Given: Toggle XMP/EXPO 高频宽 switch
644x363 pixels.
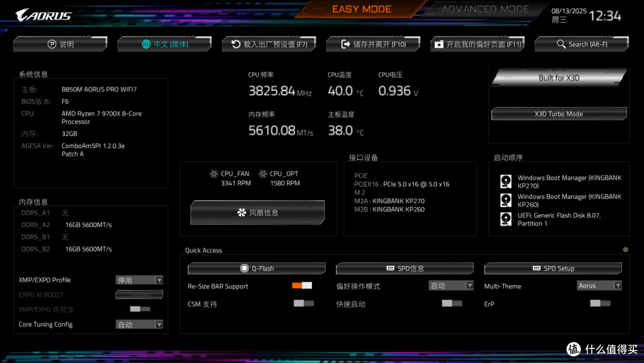Looking at the screenshot, I should [x=140, y=309].
